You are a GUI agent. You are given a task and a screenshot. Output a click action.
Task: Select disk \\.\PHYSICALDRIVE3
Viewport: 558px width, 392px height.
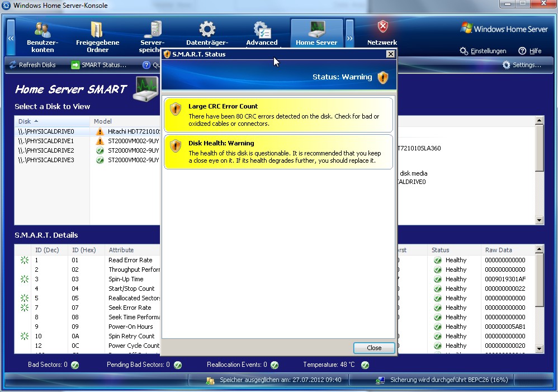click(x=46, y=160)
